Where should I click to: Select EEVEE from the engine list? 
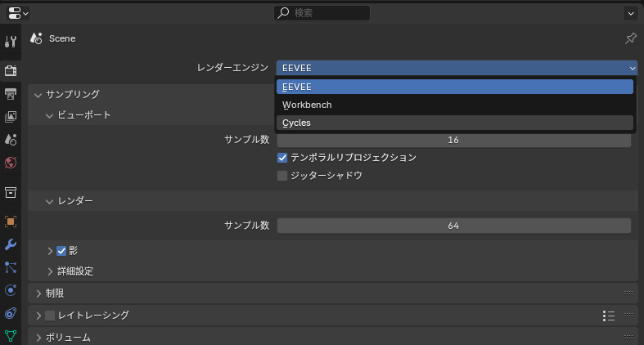(x=455, y=87)
